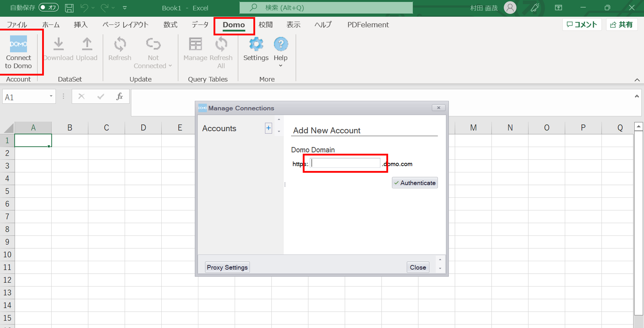The width and height of the screenshot is (644, 328).
Task: Click the Refresh All icon
Action: pyautogui.click(x=221, y=44)
